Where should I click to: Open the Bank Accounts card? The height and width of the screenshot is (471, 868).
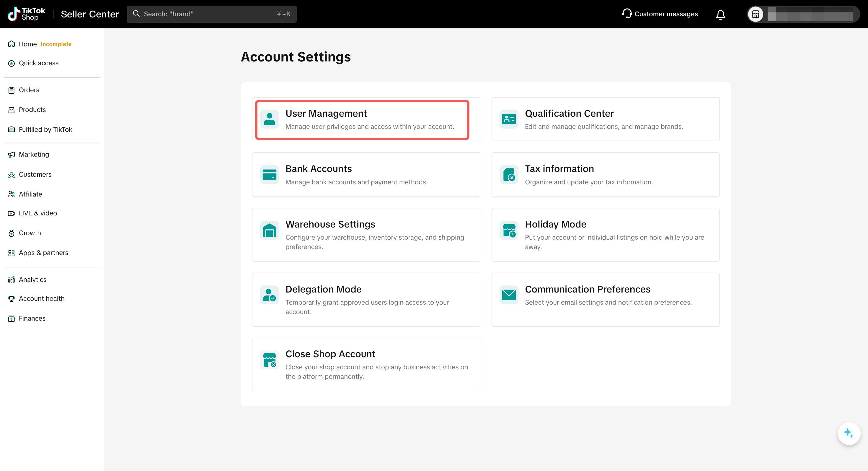(x=366, y=175)
